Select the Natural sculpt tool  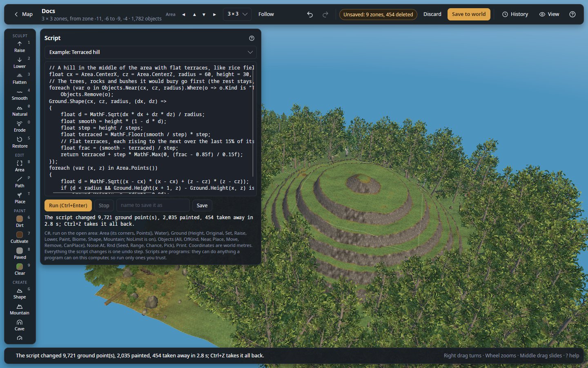click(20, 110)
